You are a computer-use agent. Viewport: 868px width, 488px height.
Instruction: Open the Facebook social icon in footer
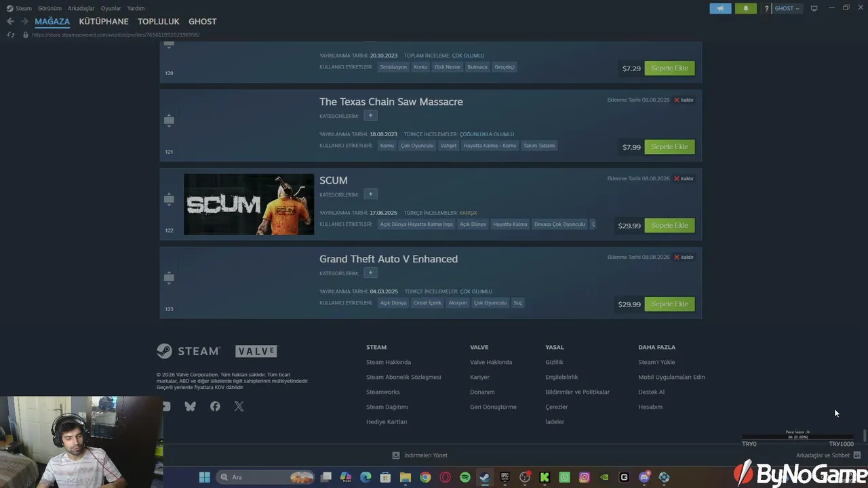215,406
